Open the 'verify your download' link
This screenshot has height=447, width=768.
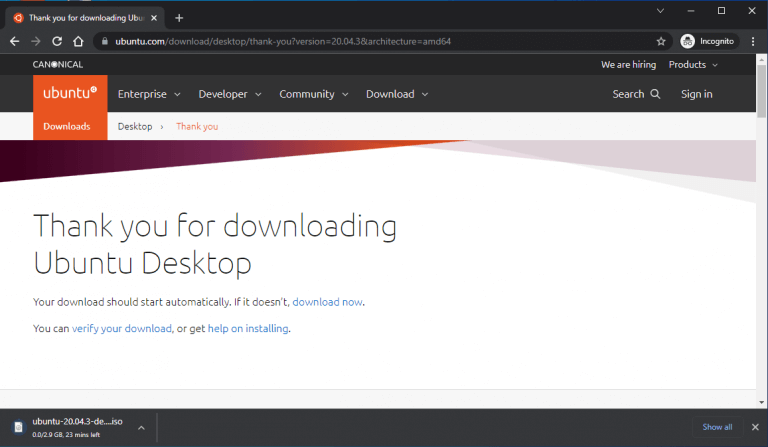[x=121, y=329]
